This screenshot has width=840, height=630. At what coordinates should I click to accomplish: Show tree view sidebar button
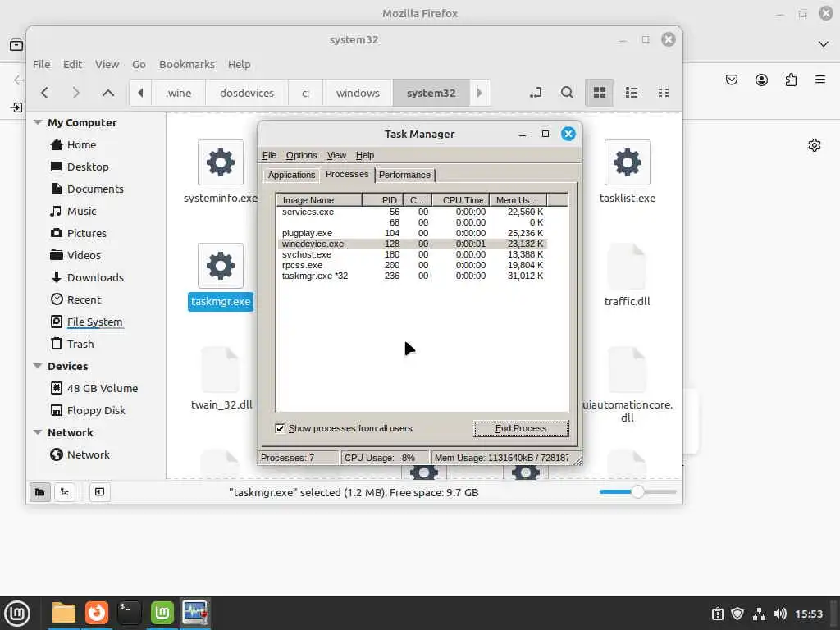[65, 492]
